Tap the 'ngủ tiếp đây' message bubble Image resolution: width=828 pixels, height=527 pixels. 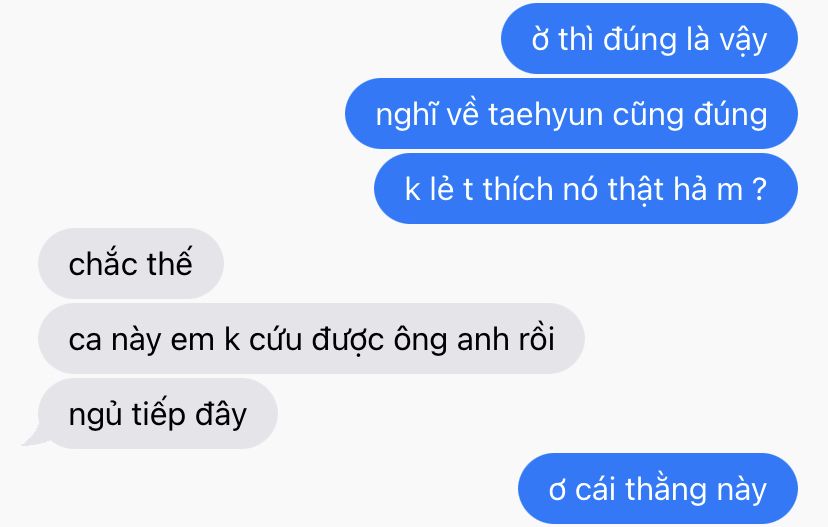[x=158, y=413]
